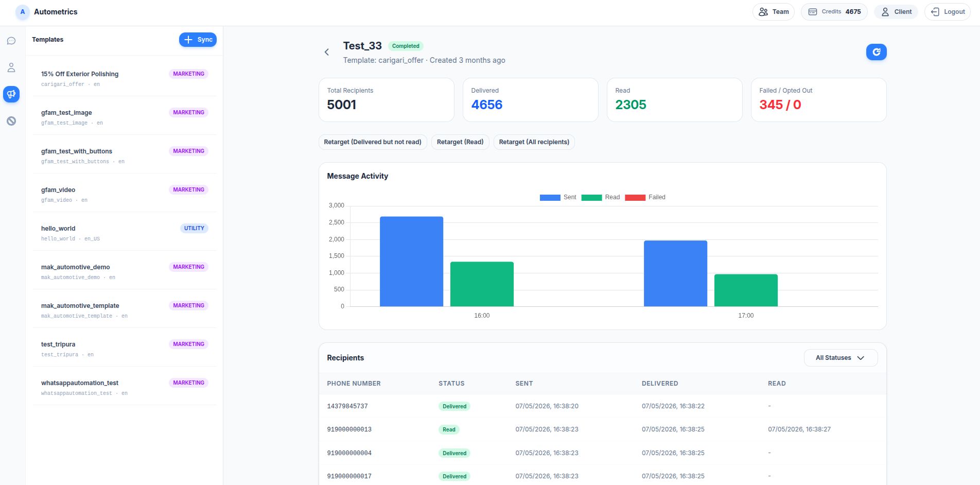Open the Client account button
This screenshot has height=485, width=980.
[896, 12]
